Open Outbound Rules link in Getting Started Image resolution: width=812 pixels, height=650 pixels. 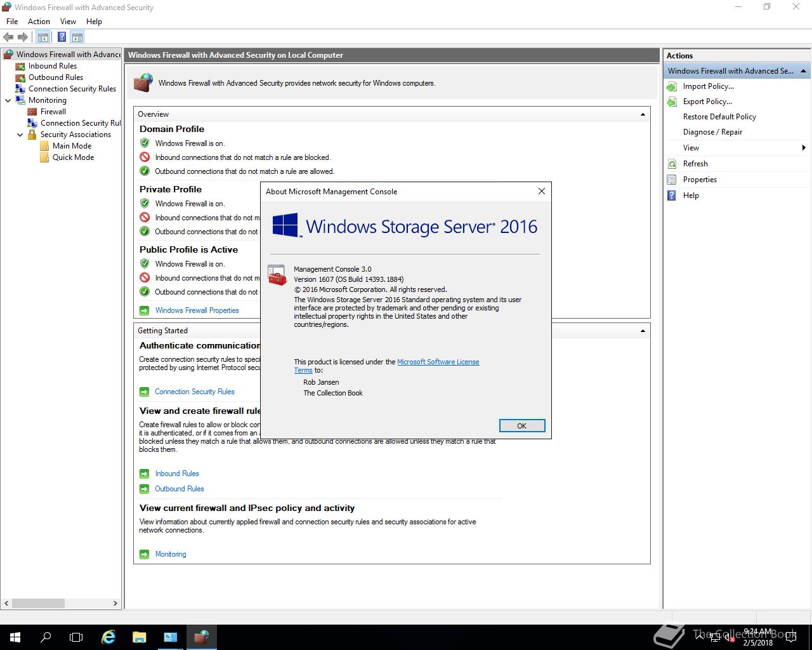[180, 489]
